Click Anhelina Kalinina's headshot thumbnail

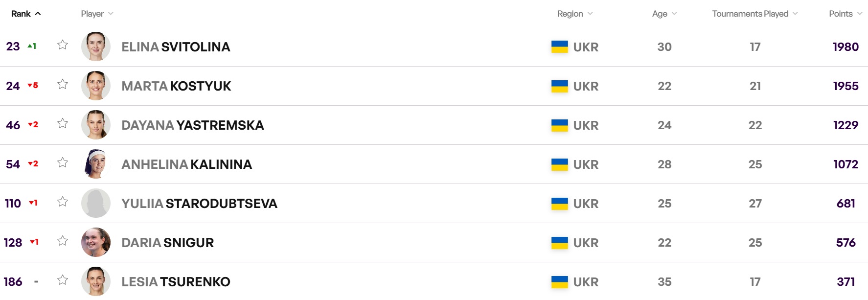tap(96, 164)
